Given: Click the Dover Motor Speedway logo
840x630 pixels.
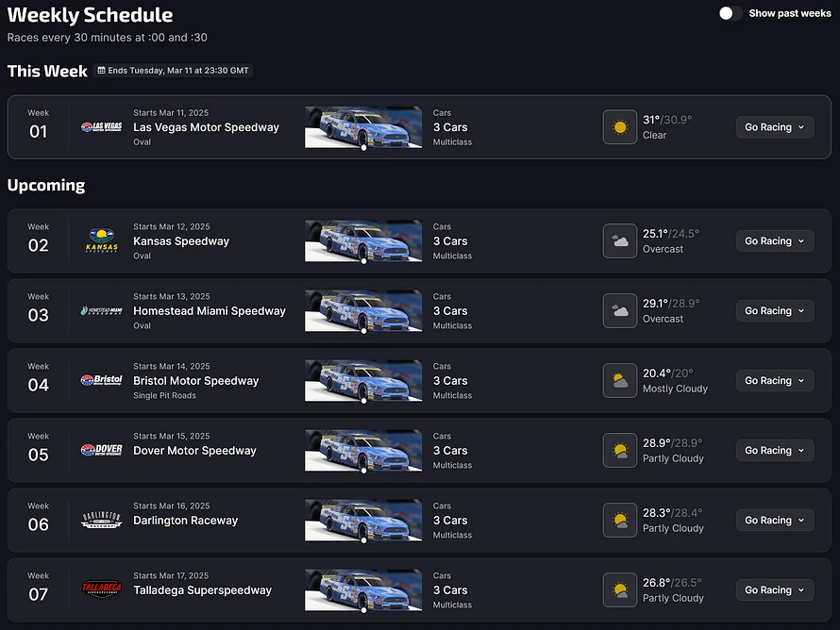Looking at the screenshot, I should point(101,451).
